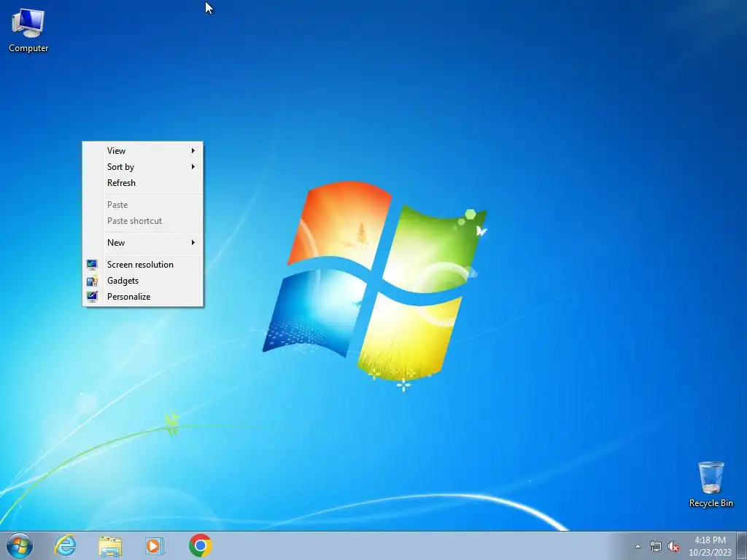Screen dimensions: 747x560
Task: Click the network status tray icon
Action: point(656,546)
